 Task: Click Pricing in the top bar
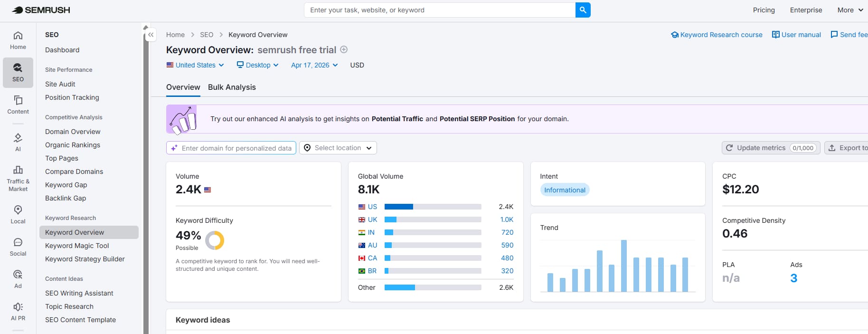[x=764, y=10]
